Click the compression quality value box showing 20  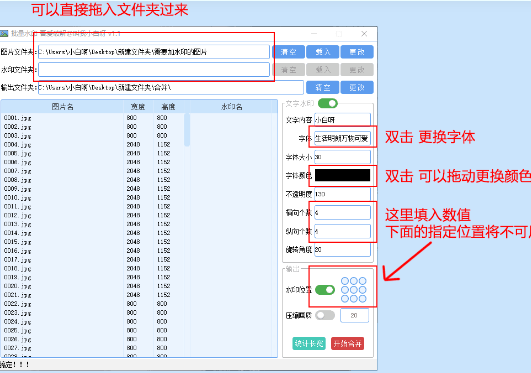pyautogui.click(x=354, y=315)
